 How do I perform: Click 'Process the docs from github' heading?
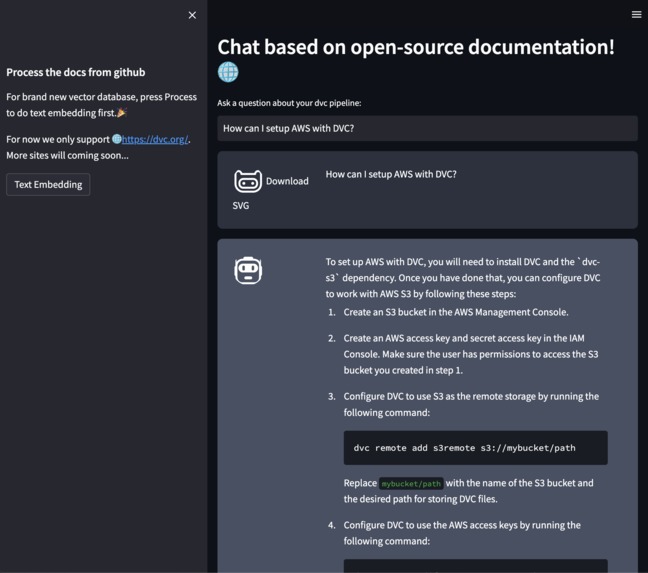[x=76, y=72]
